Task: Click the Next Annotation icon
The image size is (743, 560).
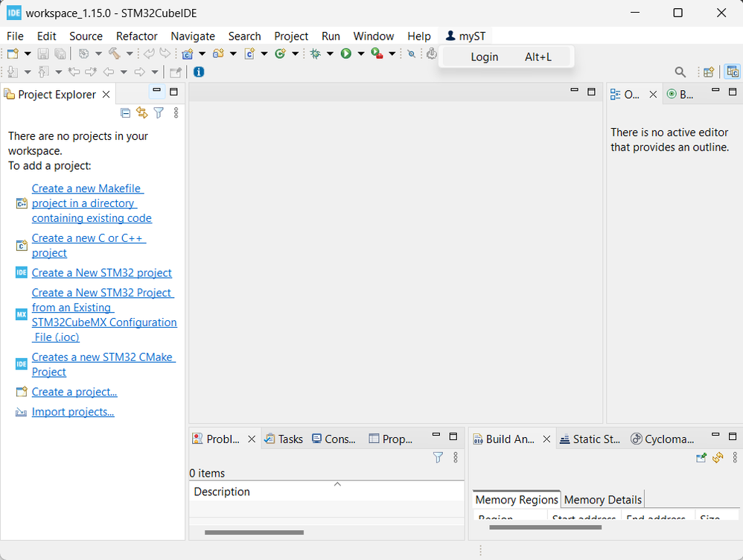Action: (x=13, y=71)
